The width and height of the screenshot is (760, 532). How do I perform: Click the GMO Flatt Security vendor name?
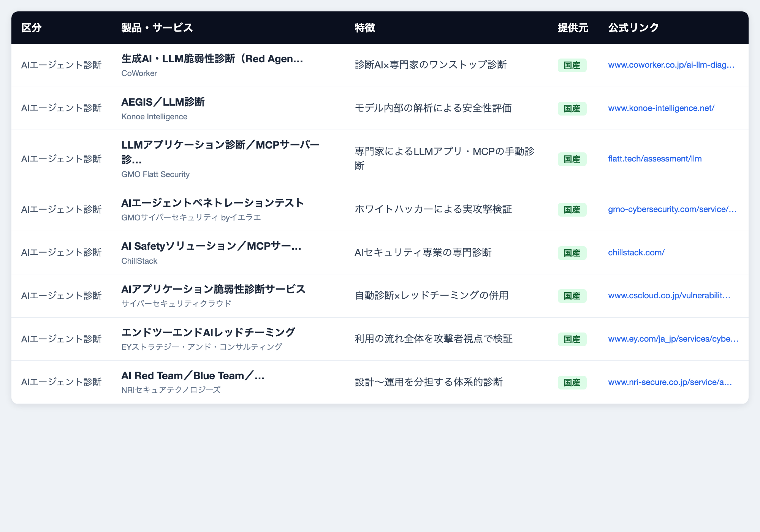click(x=155, y=174)
